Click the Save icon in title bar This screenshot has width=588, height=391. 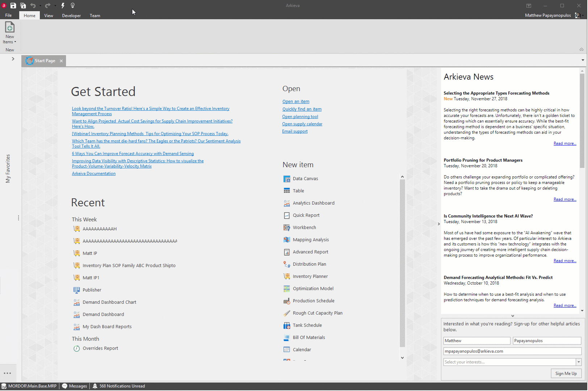coord(13,5)
